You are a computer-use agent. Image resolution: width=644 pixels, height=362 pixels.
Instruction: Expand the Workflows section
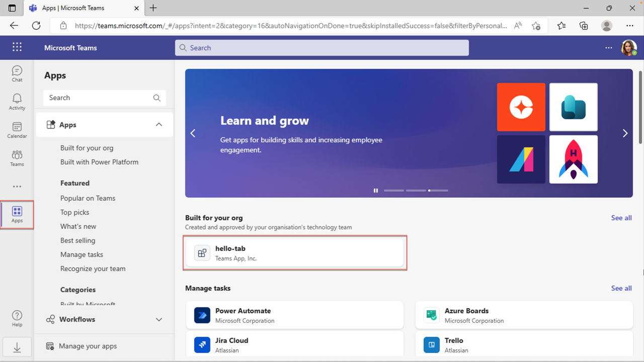tap(105, 319)
